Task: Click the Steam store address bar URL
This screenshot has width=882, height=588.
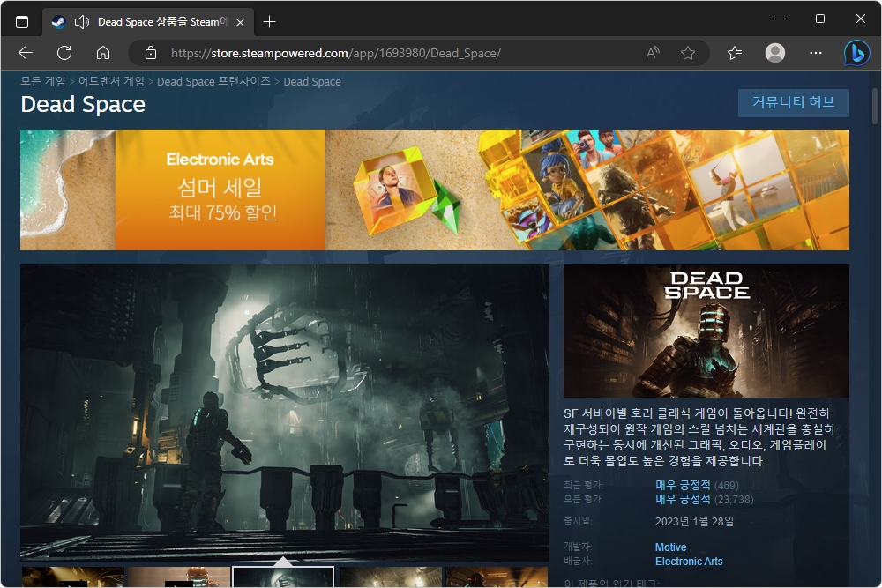Action: 336,54
